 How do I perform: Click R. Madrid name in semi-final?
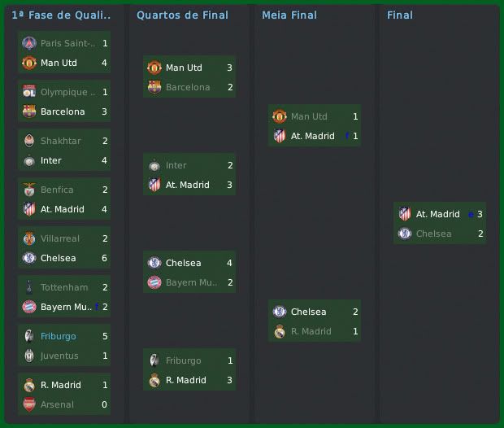click(x=311, y=331)
